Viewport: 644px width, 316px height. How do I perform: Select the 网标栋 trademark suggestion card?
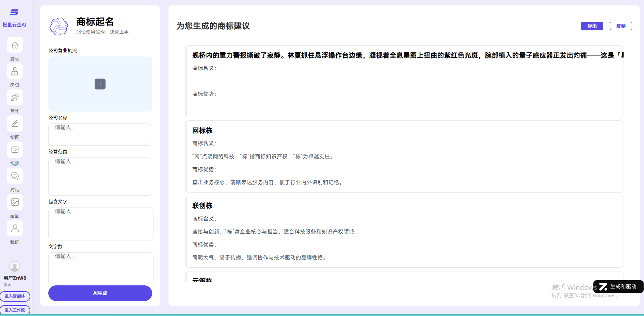tap(404, 156)
